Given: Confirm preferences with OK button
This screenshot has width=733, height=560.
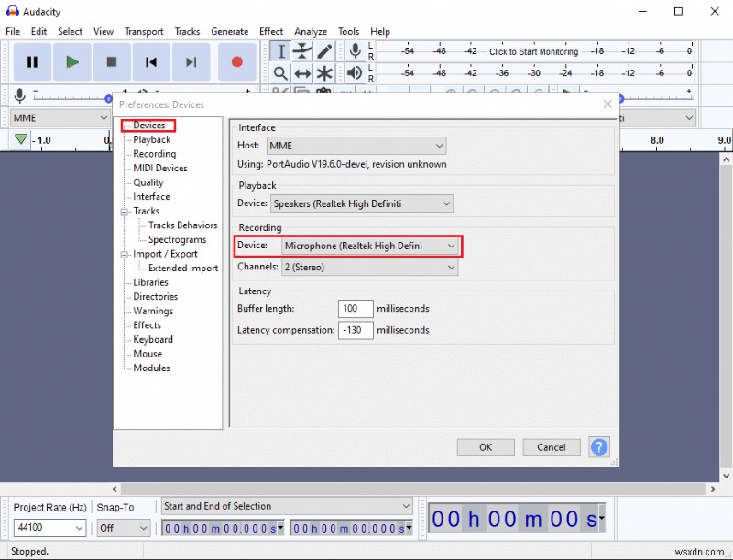Looking at the screenshot, I should 486,447.
